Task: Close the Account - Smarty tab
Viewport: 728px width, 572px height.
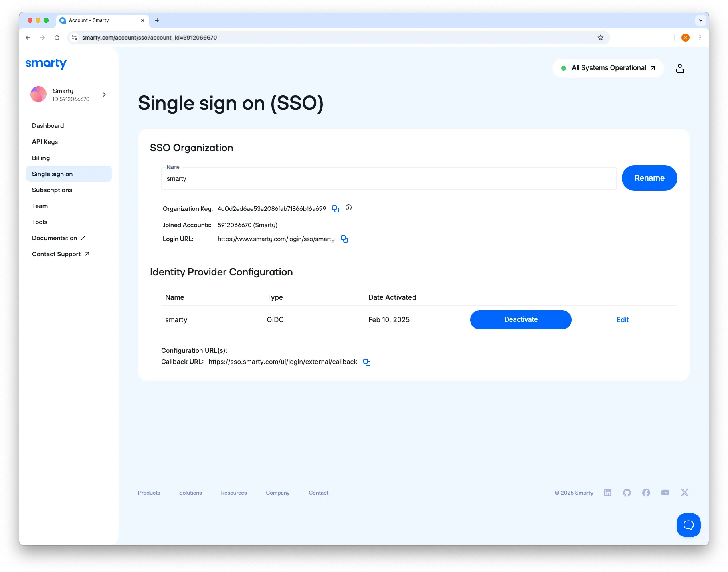Action: [x=143, y=20]
